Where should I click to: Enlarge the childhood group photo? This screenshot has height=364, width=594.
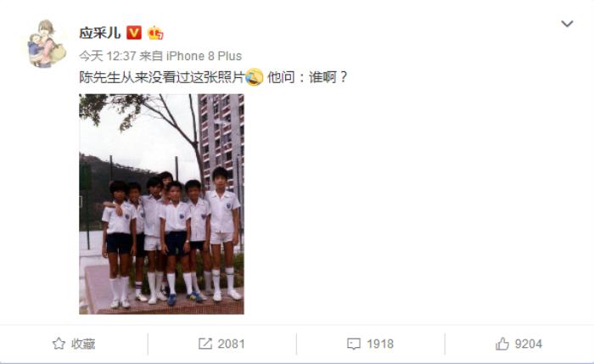click(161, 204)
